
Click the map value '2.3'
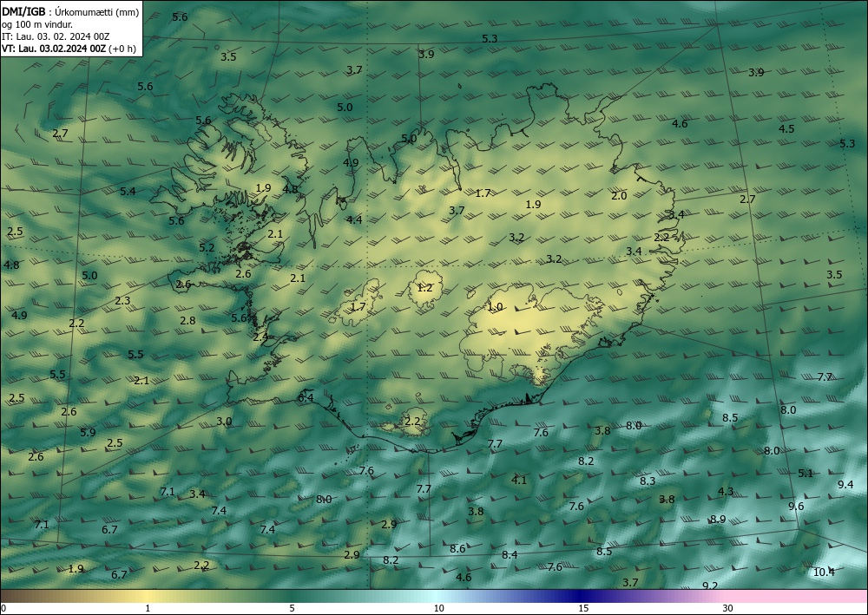122,301
